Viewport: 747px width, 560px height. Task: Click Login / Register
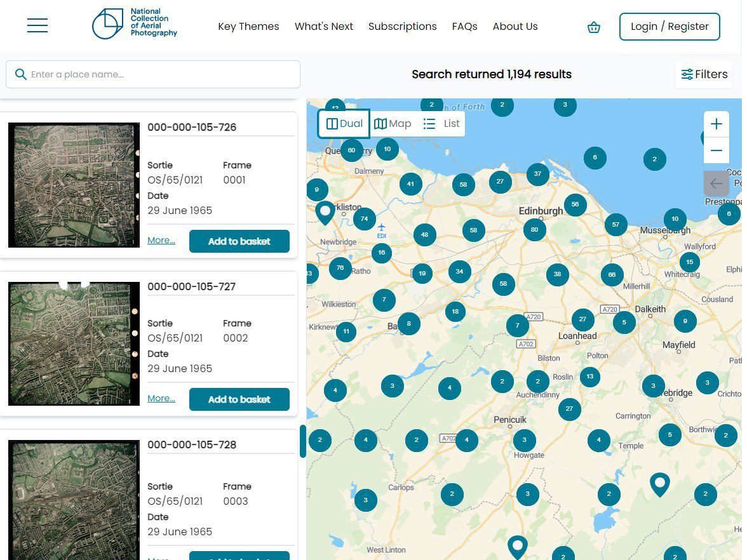669,26
